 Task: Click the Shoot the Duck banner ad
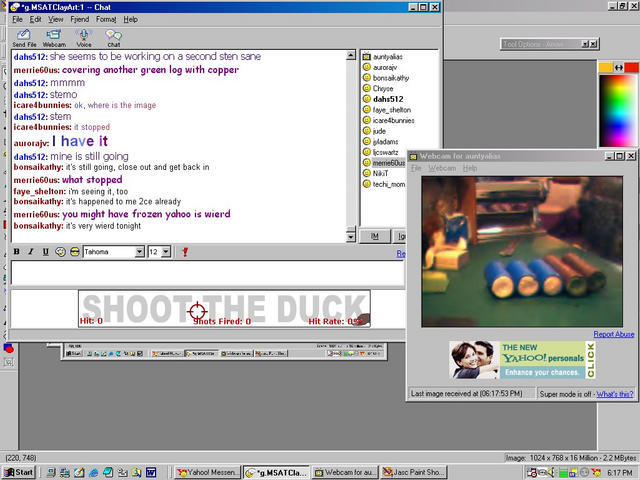[224, 309]
